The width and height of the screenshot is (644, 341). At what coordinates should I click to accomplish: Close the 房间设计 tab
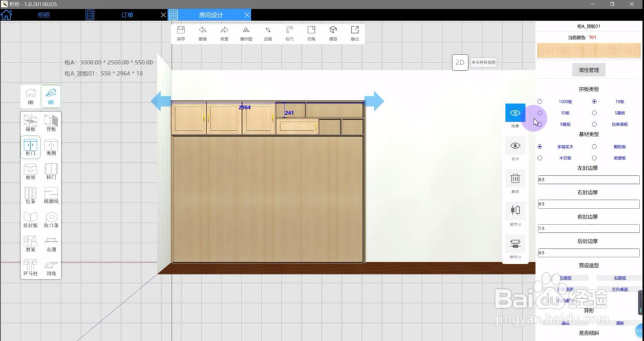coord(247,15)
